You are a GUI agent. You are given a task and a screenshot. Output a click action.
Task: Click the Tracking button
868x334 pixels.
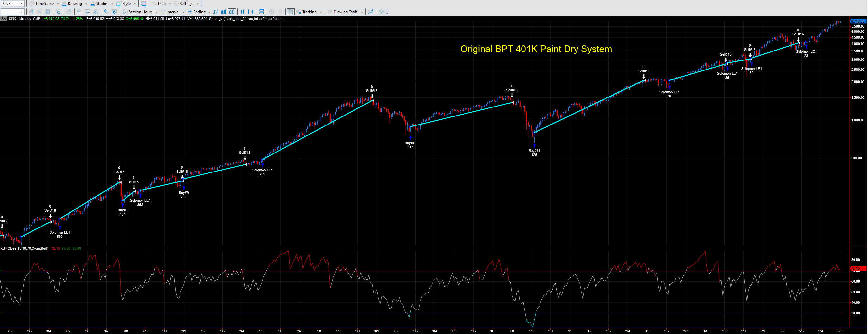click(309, 12)
